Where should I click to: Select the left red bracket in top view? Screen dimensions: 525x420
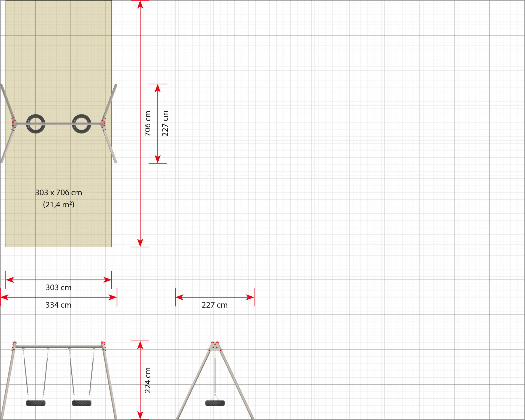[14, 124]
